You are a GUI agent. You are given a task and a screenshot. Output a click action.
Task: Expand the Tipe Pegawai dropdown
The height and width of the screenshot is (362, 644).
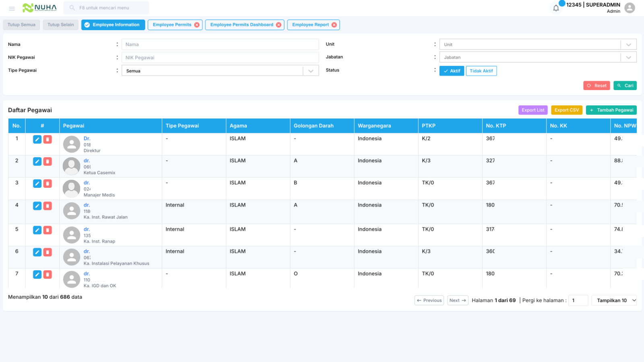point(220,71)
